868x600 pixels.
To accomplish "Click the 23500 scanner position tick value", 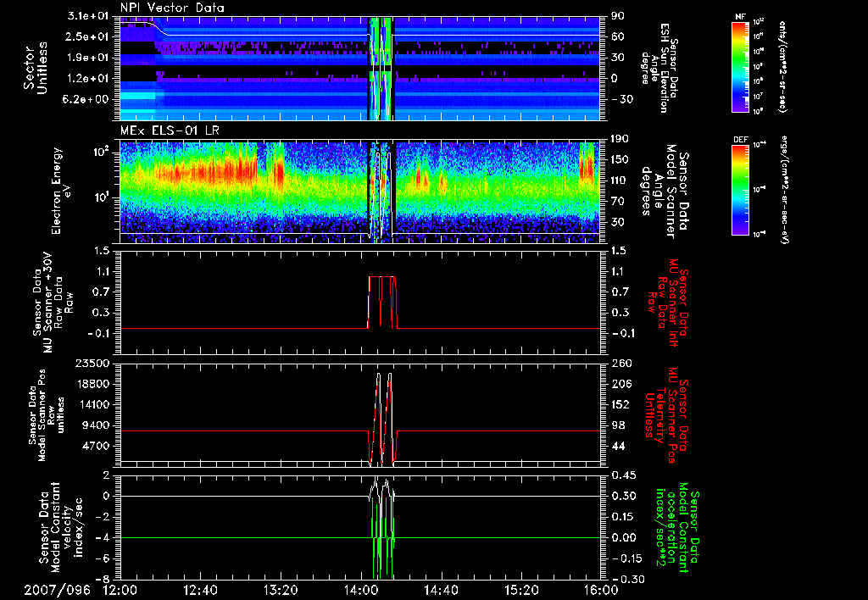I will click(x=92, y=364).
